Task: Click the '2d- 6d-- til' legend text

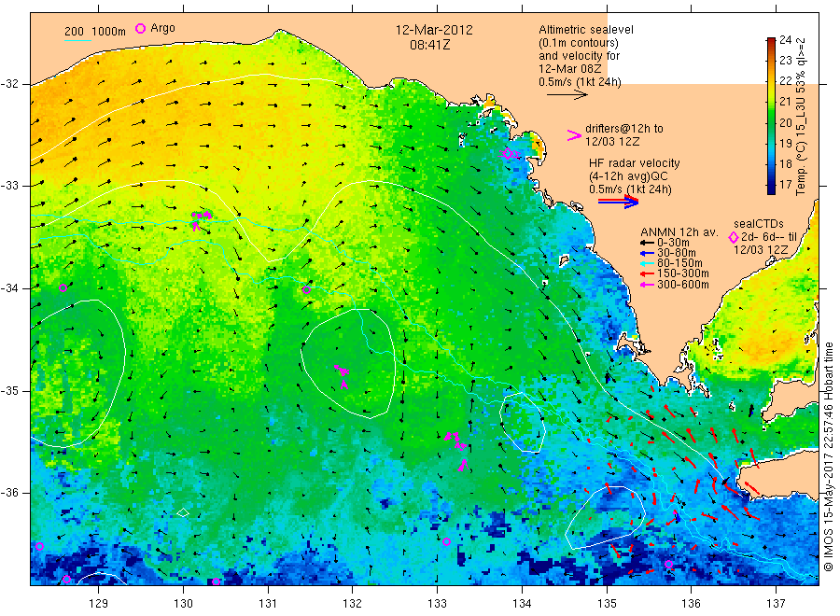Action: [769, 237]
